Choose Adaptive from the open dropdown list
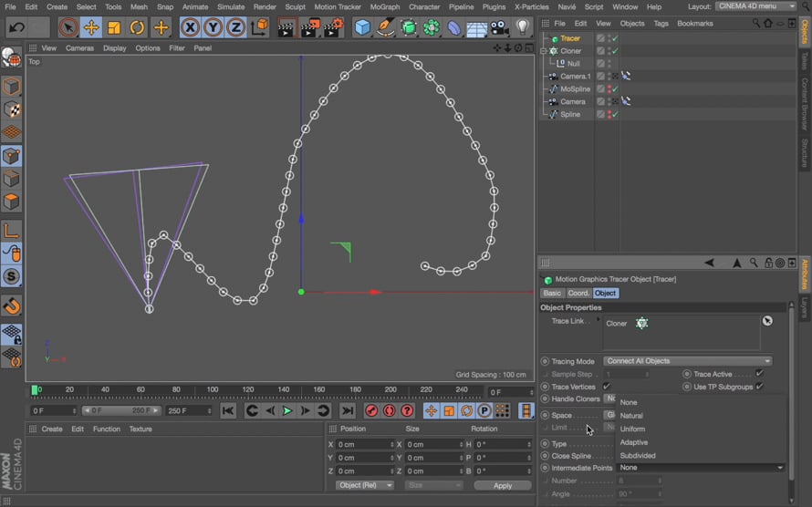812x507 pixels. pyautogui.click(x=634, y=442)
